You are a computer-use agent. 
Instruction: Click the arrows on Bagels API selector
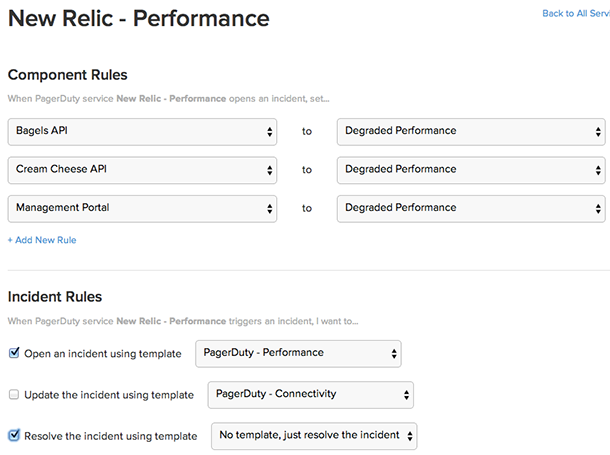(270, 132)
